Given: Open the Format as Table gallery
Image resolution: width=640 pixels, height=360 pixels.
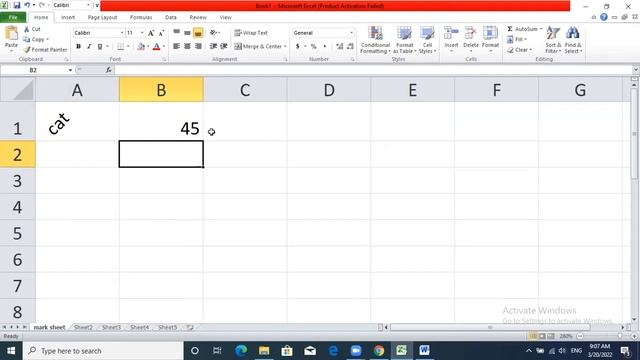Looking at the screenshot, I should pos(404,40).
